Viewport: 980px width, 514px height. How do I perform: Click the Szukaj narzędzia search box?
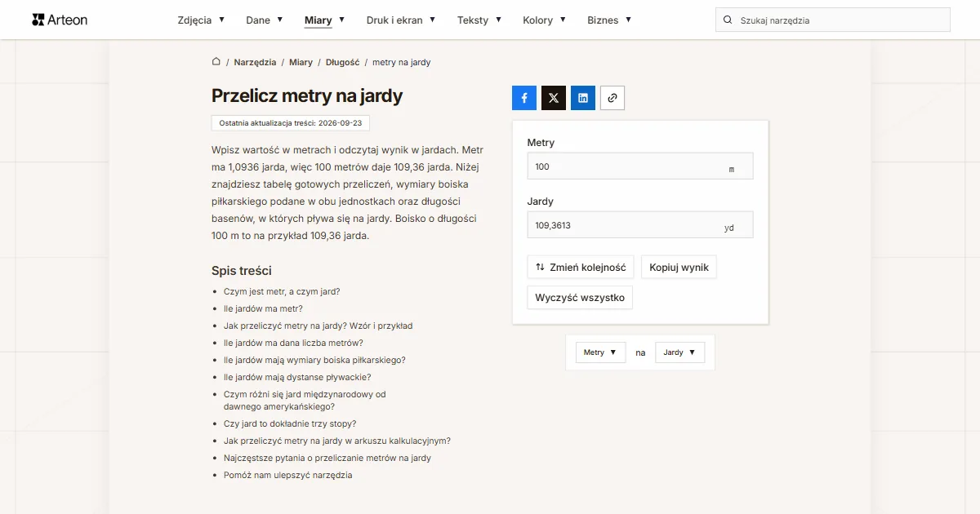[x=833, y=20]
